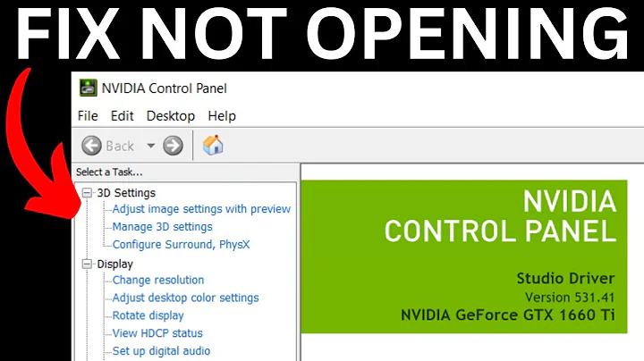Image resolution: width=644 pixels, height=361 pixels.
Task: Open the Back history dropdown arrow
Action: pyautogui.click(x=151, y=146)
